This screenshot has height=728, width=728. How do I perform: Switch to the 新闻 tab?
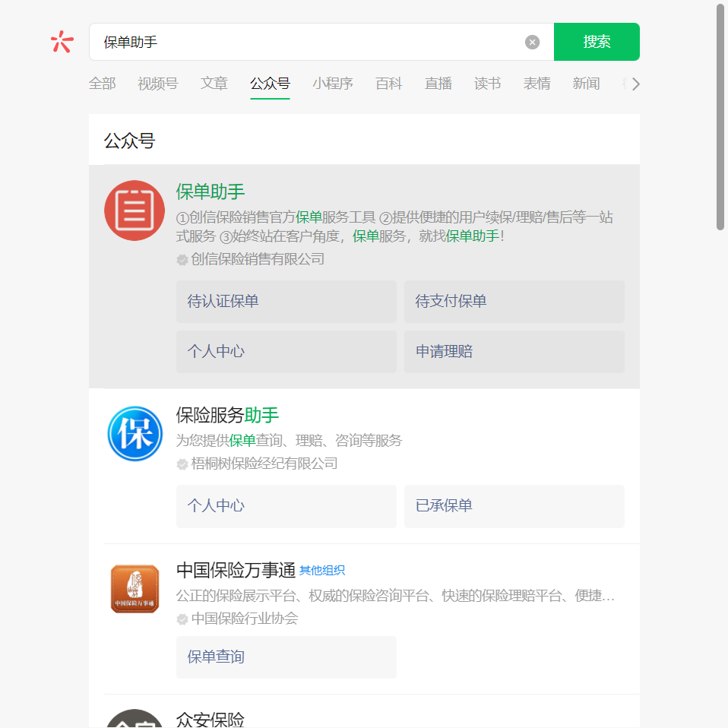(x=586, y=84)
